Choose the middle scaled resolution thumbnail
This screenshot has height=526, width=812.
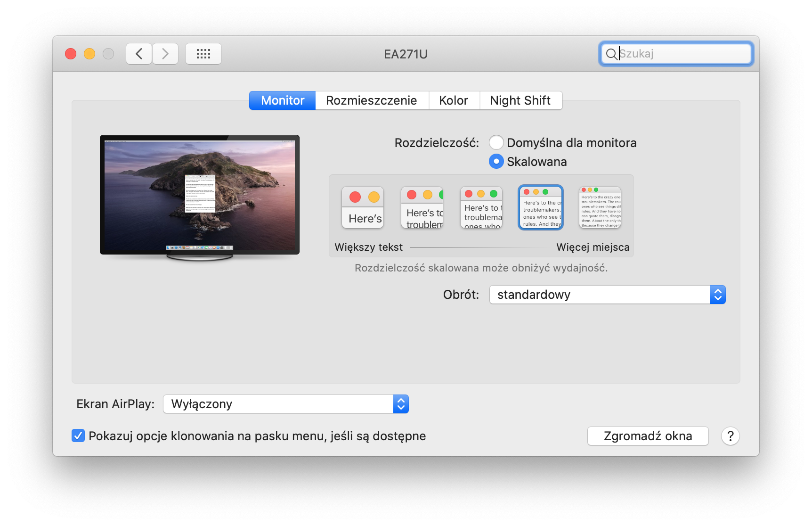pyautogui.click(x=481, y=207)
